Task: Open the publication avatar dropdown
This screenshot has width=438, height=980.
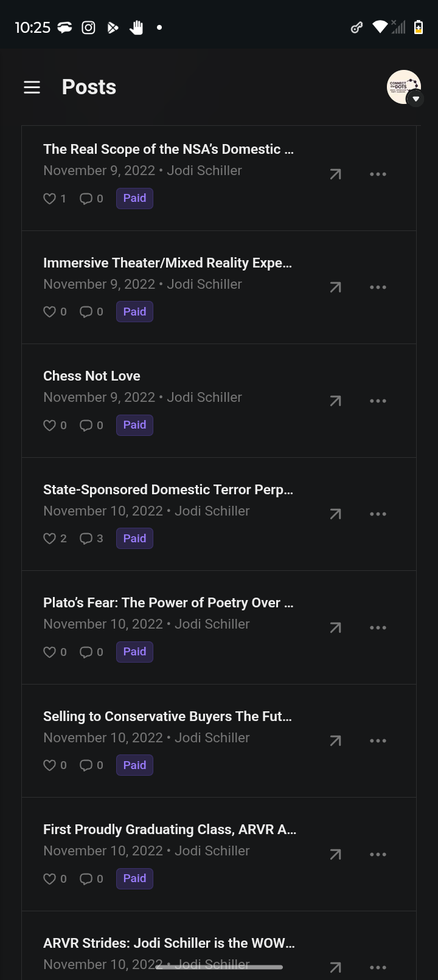Action: click(x=405, y=88)
